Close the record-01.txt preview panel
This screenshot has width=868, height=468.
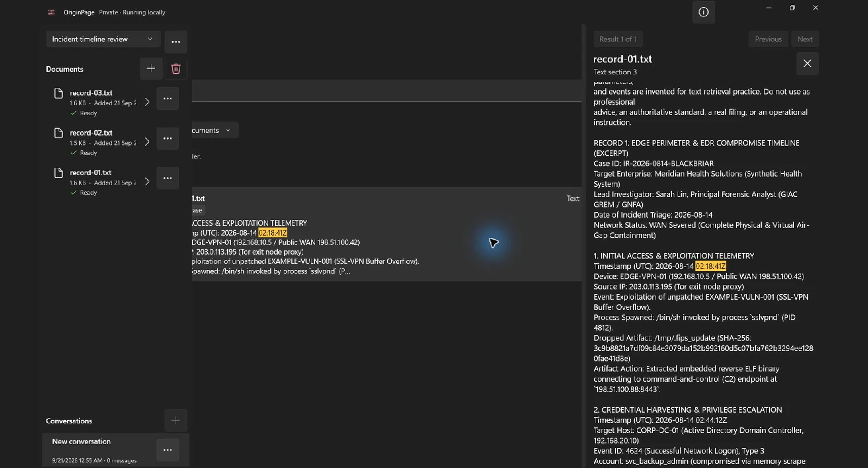point(807,64)
